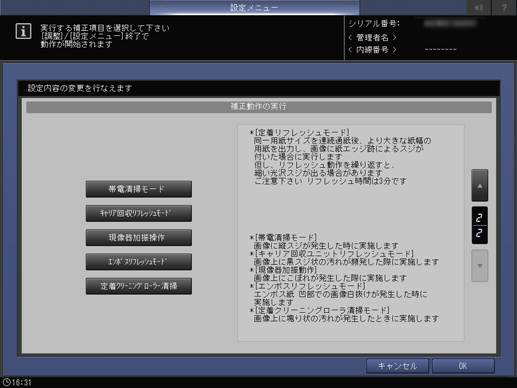Run キャリア回収リフレッシュモード
The height and width of the screenshot is (388, 517).
[139, 213]
